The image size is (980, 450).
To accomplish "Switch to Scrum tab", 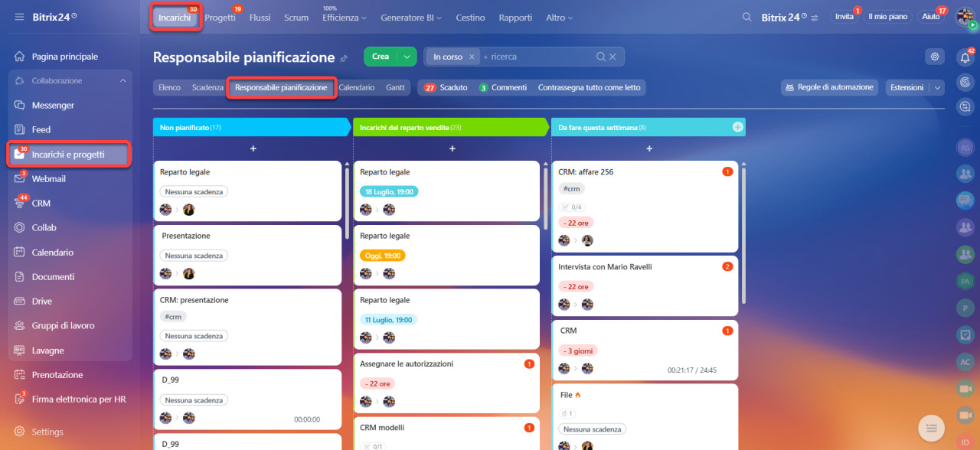I will (296, 18).
